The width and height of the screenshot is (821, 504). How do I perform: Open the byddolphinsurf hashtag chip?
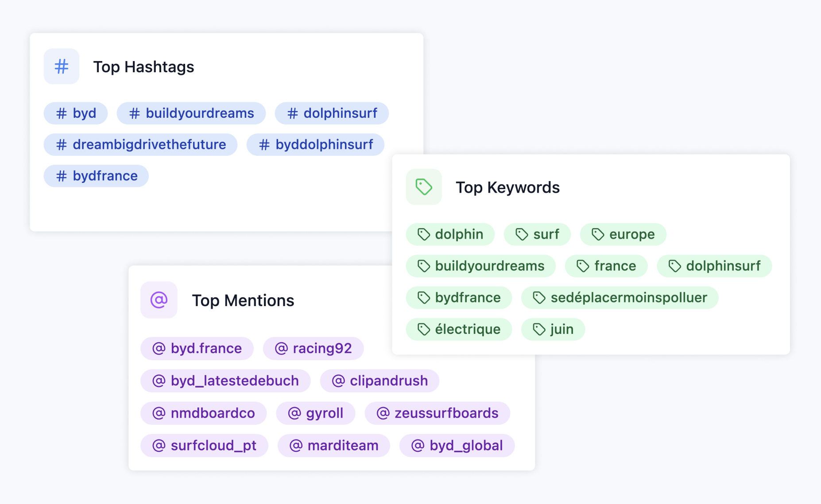pyautogui.click(x=315, y=145)
